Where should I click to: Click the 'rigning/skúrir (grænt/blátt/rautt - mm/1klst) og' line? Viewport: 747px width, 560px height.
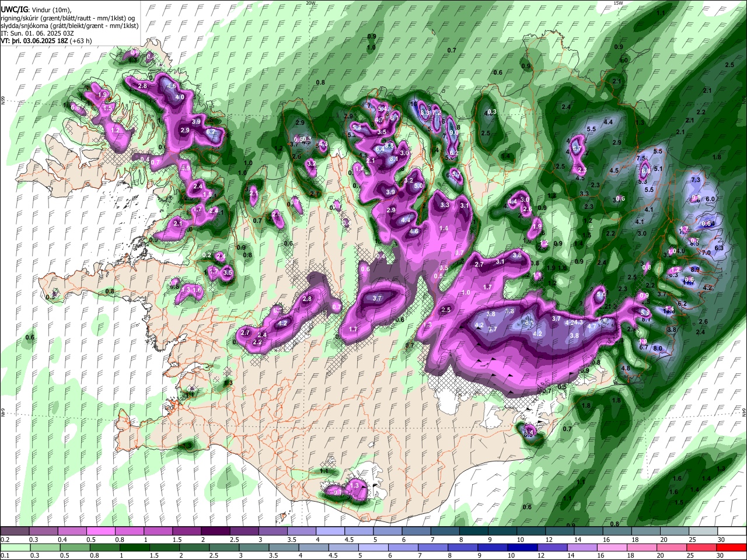pyautogui.click(x=68, y=18)
